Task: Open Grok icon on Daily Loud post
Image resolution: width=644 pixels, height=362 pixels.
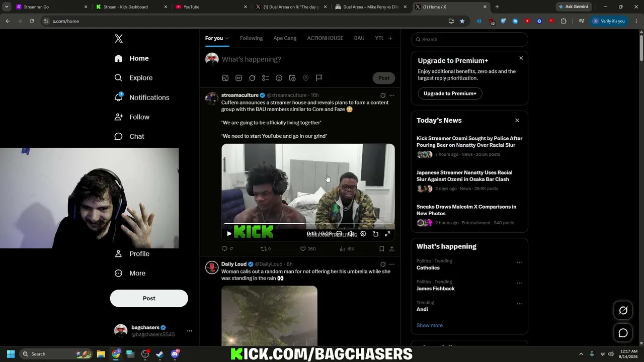Action: pos(383,264)
